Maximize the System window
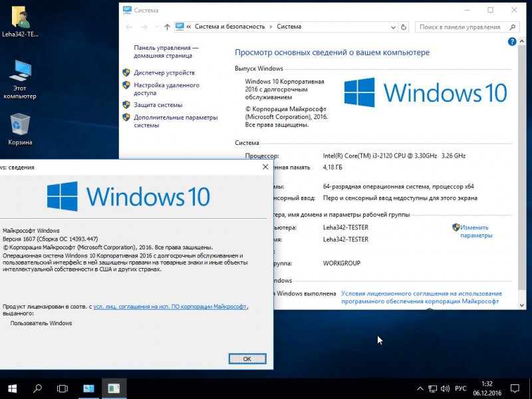Screen dimensions: 532x399 point(491,10)
